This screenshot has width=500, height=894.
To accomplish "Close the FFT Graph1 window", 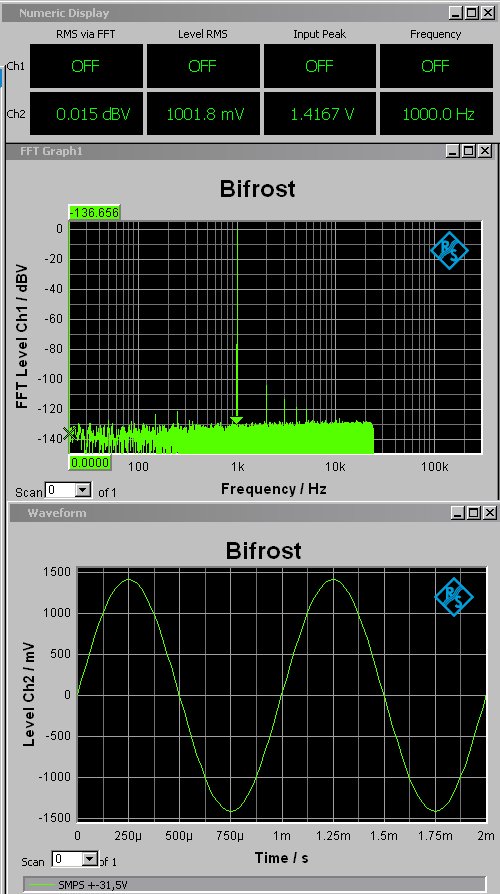I will click(x=485, y=151).
